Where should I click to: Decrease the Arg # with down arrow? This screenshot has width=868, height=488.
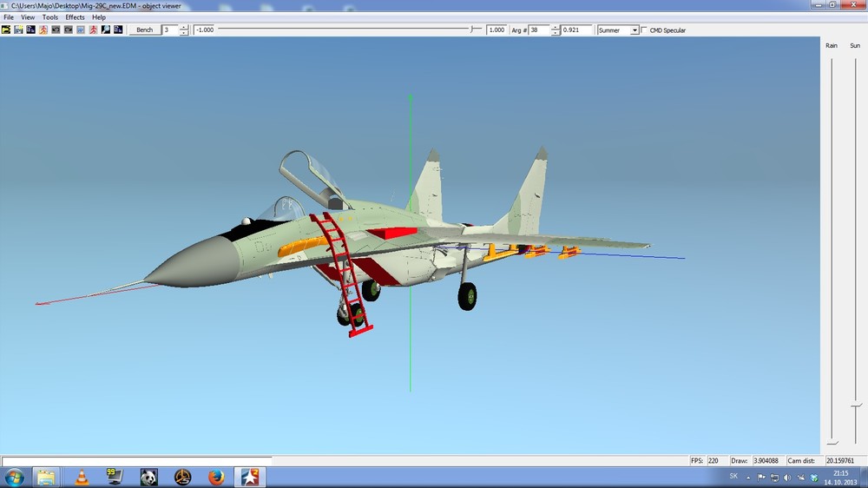pos(556,33)
